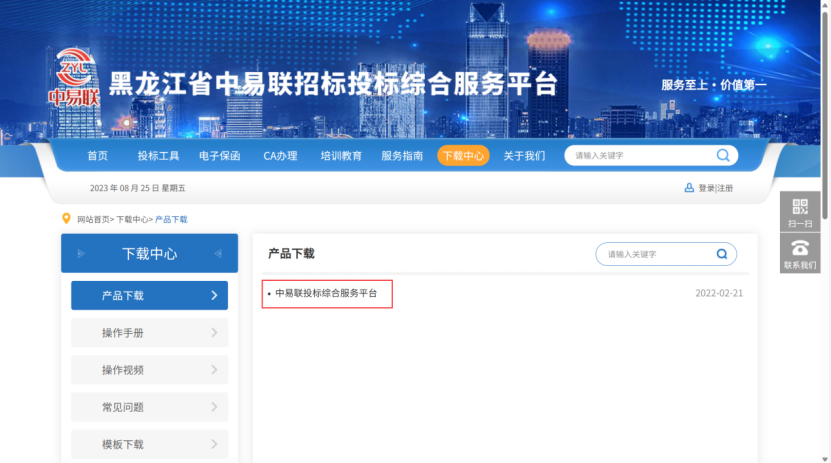Expand the 常见问题 sidebar chevron
Image resolution: width=831 pixels, height=463 pixels.
click(214, 407)
